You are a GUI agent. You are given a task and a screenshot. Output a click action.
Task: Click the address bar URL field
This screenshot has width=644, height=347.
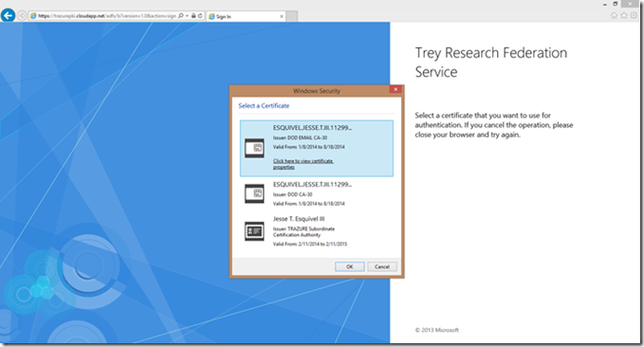point(107,16)
